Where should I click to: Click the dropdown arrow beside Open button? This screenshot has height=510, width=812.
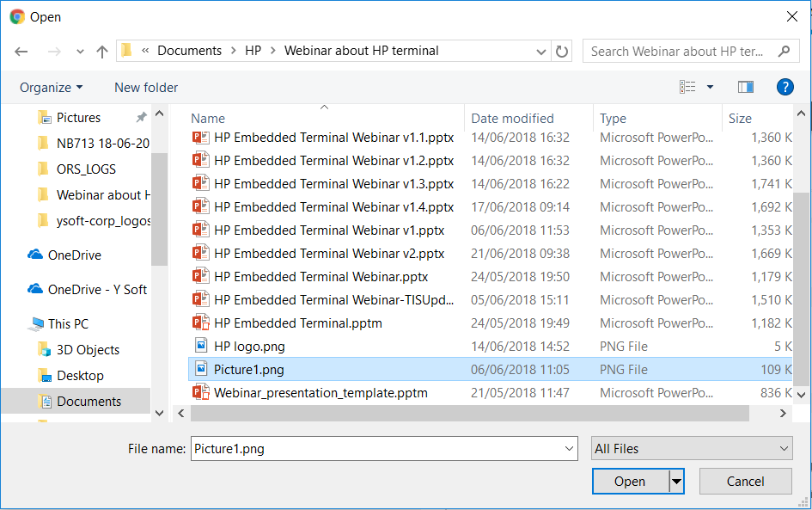(677, 482)
